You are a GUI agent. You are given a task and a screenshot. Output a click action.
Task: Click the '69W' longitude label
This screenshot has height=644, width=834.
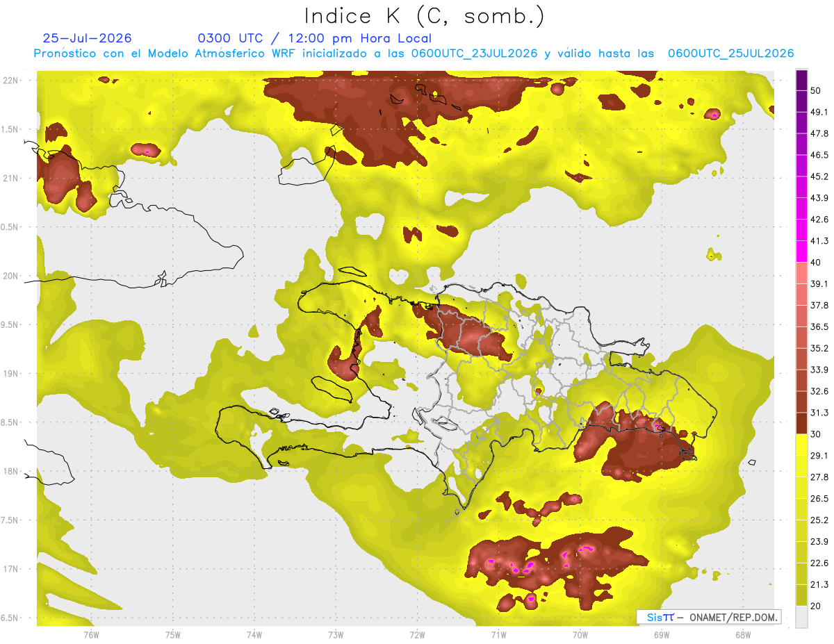[662, 634]
